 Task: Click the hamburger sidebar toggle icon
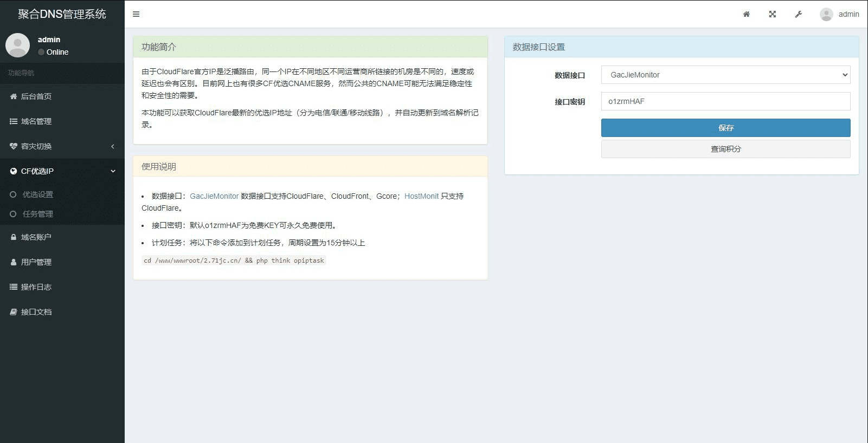(x=136, y=14)
